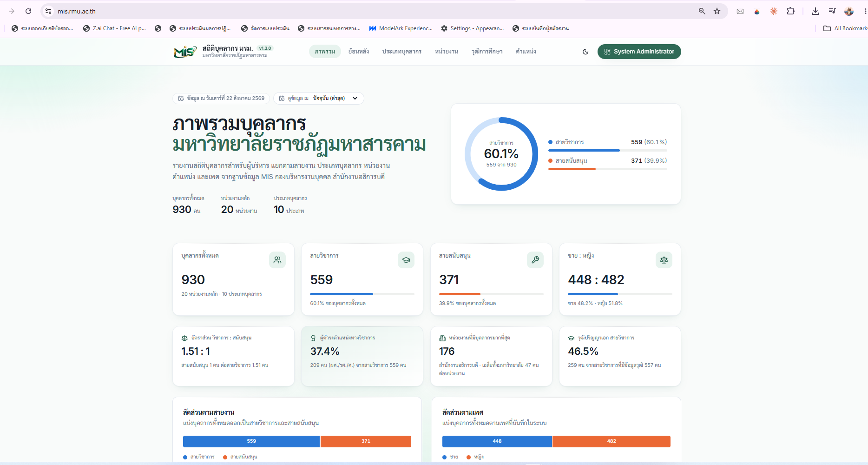Open the ย้อนหลัง history tab
Viewport: 868px width, 465px height.
(359, 52)
